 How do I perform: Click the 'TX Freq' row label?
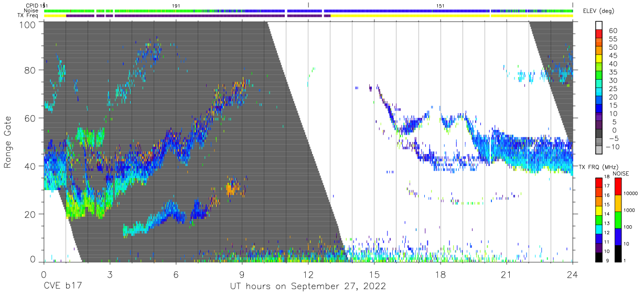tap(28, 16)
